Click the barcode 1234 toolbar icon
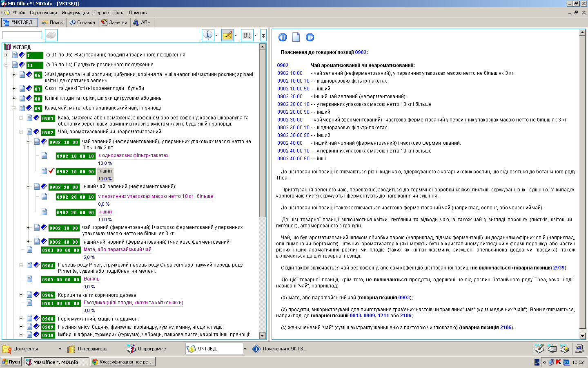 click(x=247, y=35)
